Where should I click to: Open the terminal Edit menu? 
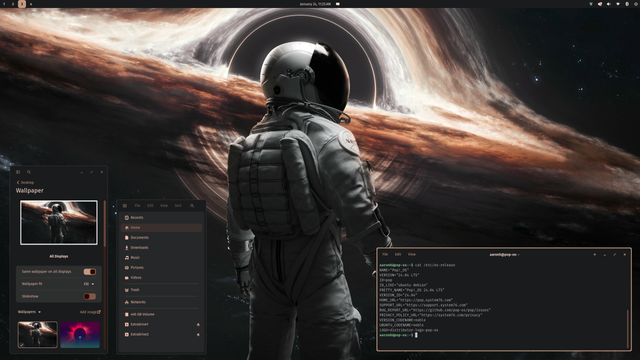[398, 254]
